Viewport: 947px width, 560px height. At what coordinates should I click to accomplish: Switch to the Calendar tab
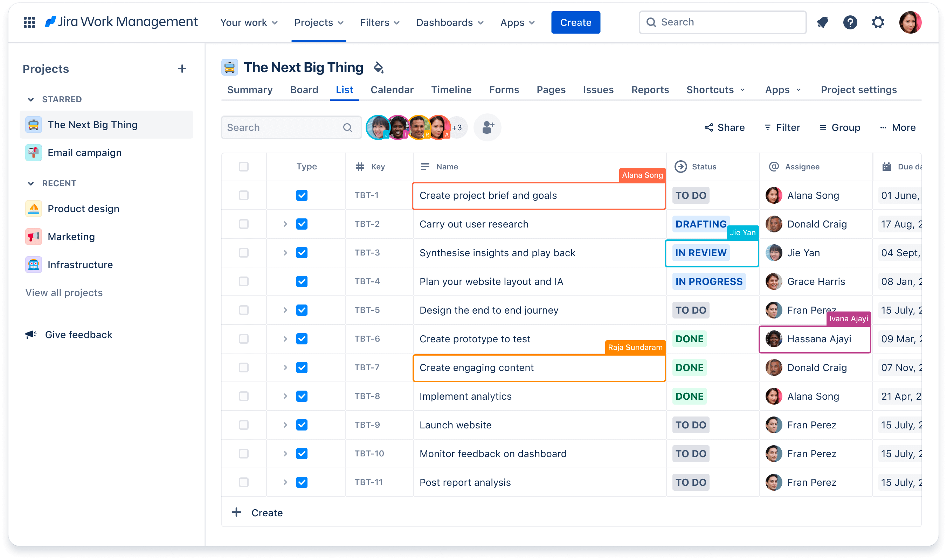coord(392,90)
